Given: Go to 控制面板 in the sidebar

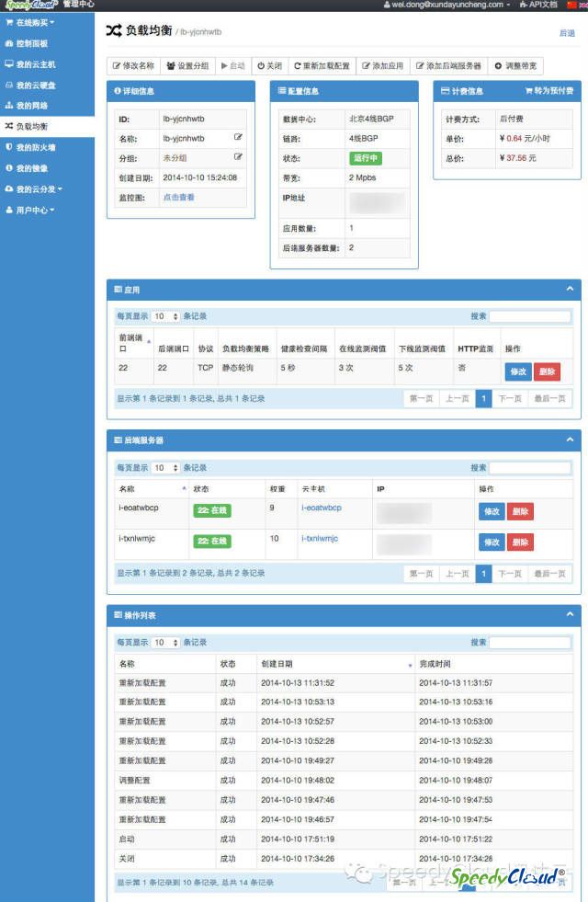Looking at the screenshot, I should [x=27, y=43].
